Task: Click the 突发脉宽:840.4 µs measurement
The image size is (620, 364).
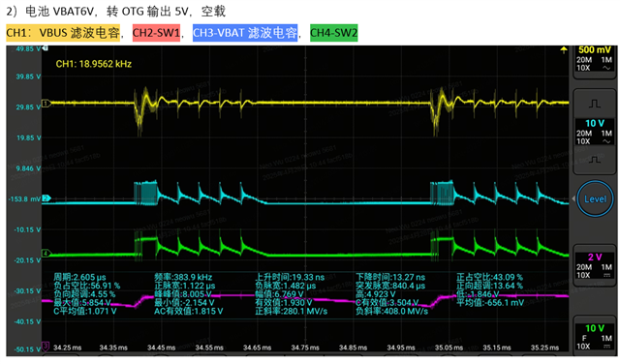Action: pos(390,286)
